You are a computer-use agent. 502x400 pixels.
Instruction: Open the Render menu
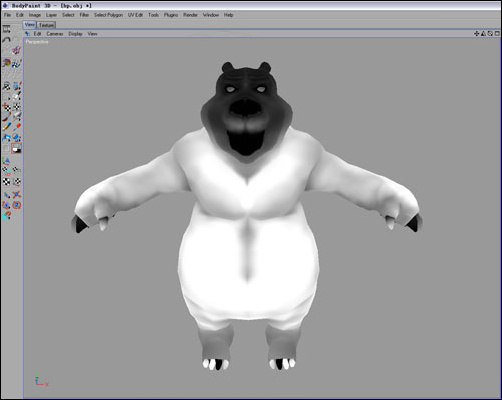pyautogui.click(x=190, y=15)
